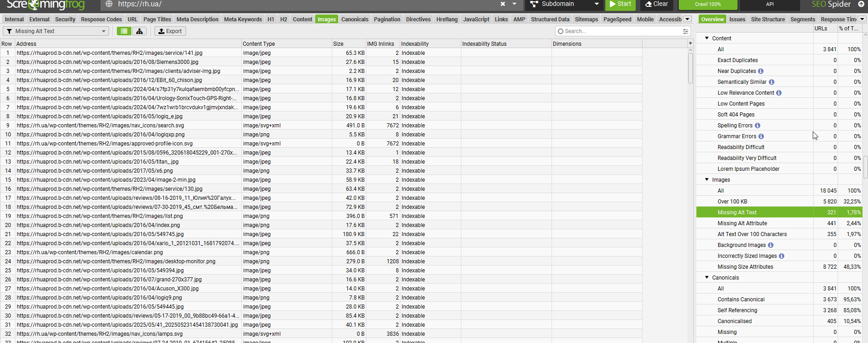Collapse the Content section in Overview
868x343 pixels.
707,39
